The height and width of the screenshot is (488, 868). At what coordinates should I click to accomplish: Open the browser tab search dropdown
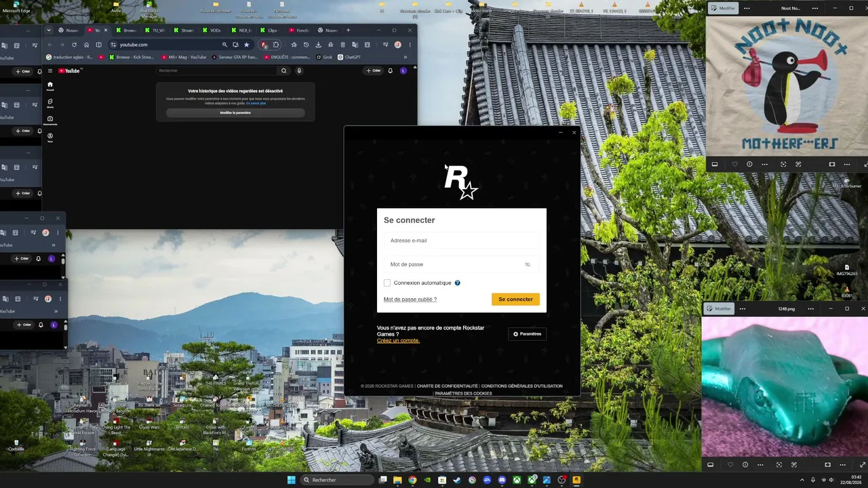pos(48,30)
